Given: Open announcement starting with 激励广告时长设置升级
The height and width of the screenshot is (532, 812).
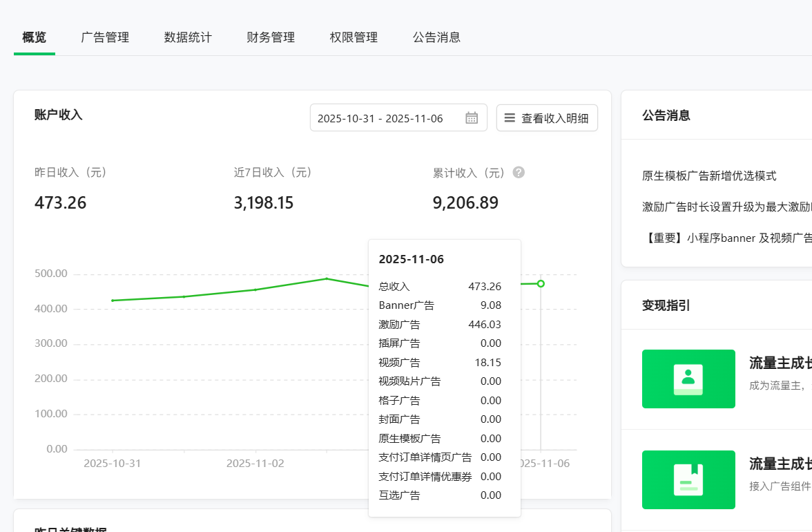Looking at the screenshot, I should 727,207.
